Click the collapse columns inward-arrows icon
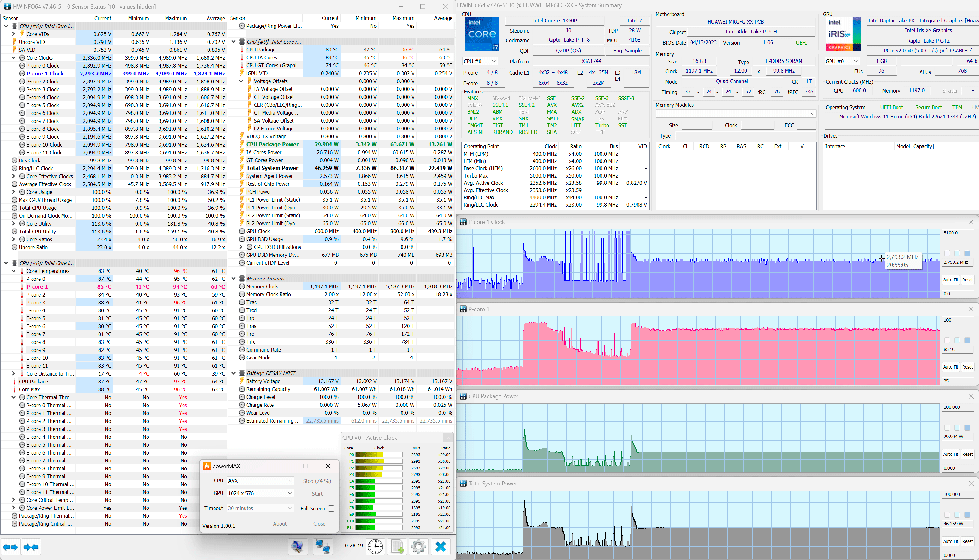This screenshot has height=560, width=979. 31,547
